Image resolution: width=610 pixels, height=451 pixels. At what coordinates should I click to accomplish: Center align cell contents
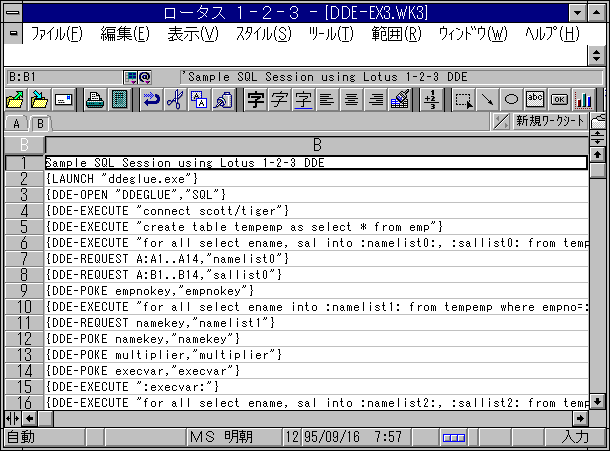[x=352, y=100]
